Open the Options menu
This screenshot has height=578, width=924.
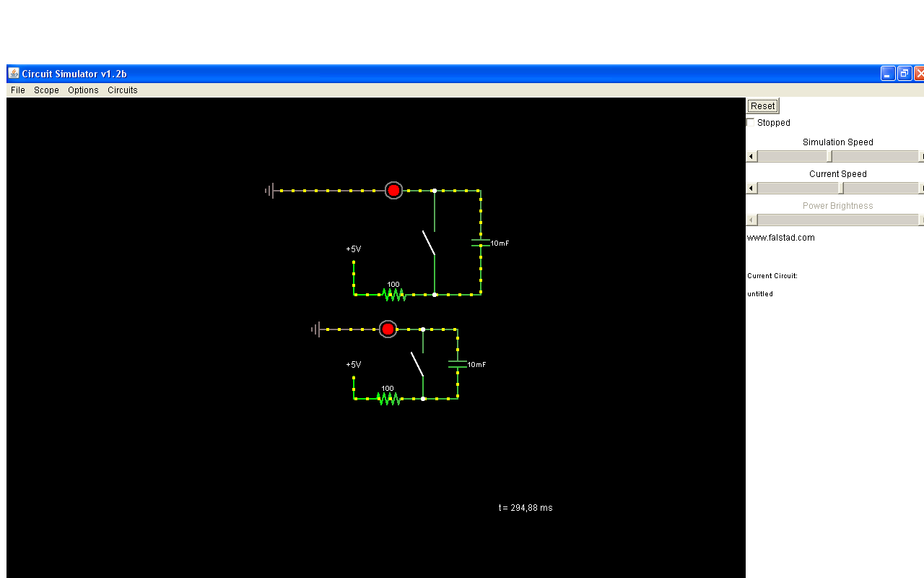[83, 90]
